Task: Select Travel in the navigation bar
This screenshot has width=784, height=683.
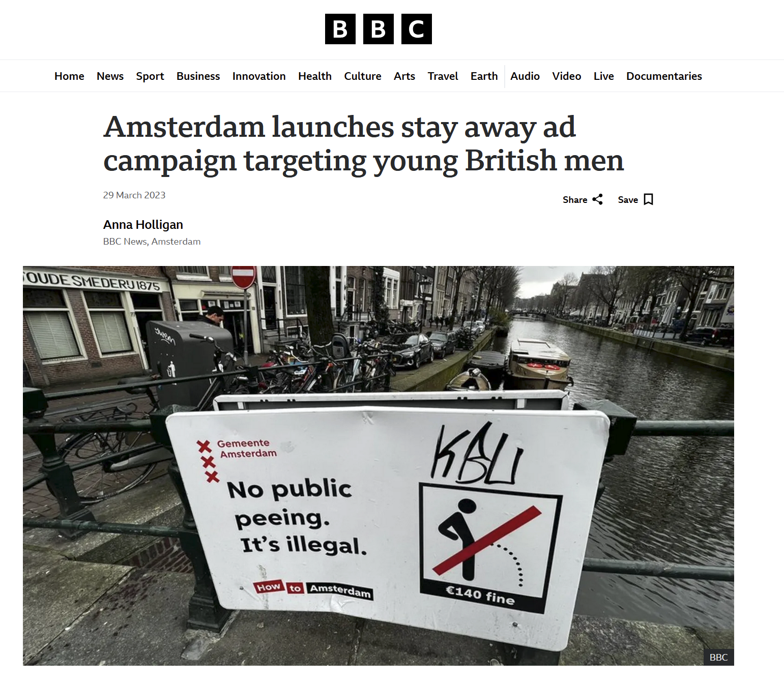Action: pos(443,76)
